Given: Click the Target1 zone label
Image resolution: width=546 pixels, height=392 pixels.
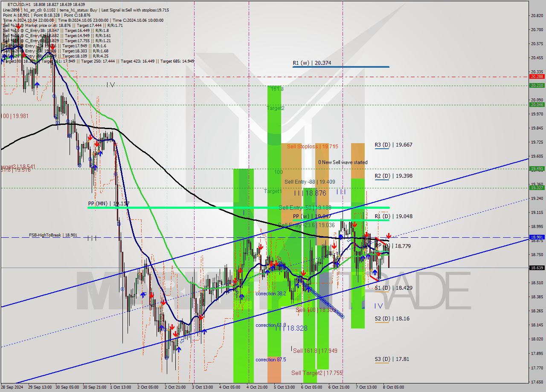Looking at the screenshot, I should (x=273, y=191).
